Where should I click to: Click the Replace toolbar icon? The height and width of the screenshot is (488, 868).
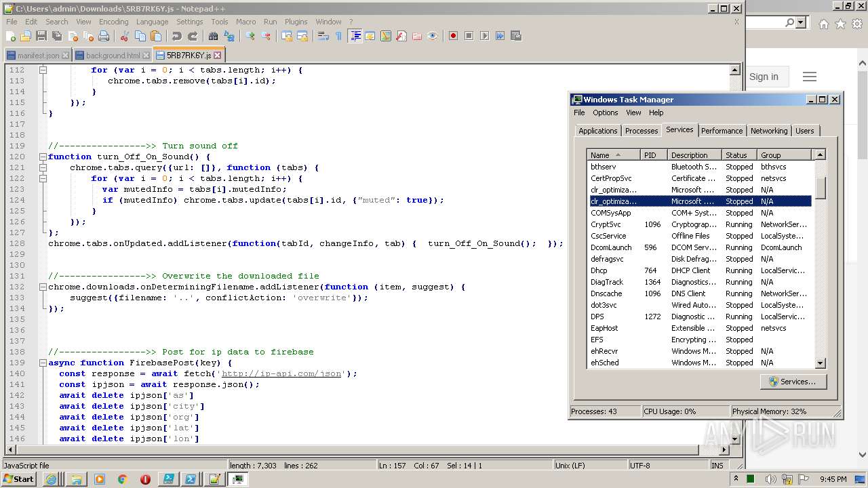point(229,36)
